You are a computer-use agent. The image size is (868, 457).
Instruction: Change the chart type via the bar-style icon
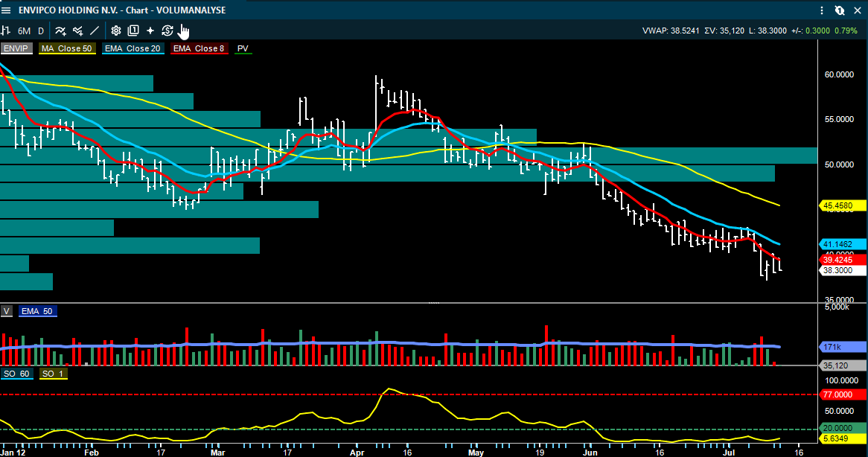tap(6, 31)
